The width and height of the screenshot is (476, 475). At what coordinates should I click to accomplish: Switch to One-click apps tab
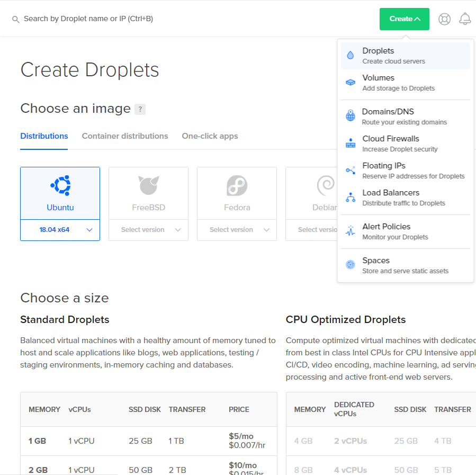(210, 136)
